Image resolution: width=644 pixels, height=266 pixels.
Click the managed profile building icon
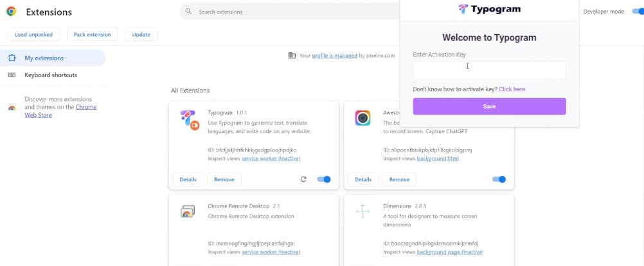click(292, 56)
